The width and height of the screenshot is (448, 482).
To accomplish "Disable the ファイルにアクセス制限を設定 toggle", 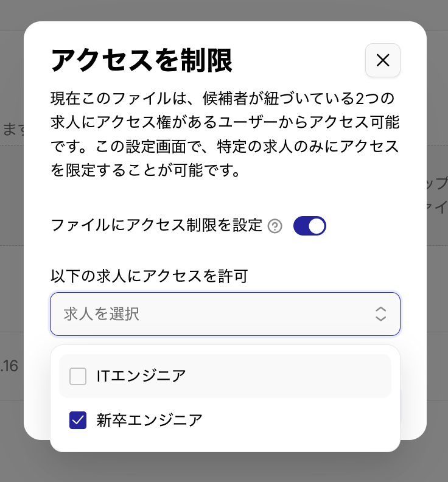I will coord(310,226).
